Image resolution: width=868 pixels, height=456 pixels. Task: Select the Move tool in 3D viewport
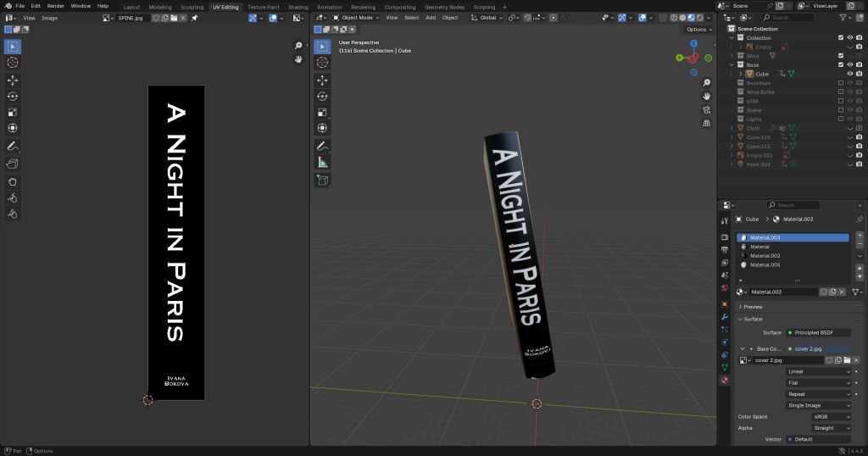click(322, 80)
